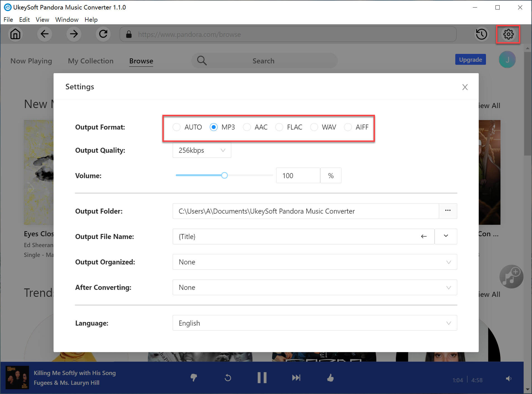Click the UkeySoft app logo in title bar
The image size is (532, 394).
tap(8, 7)
